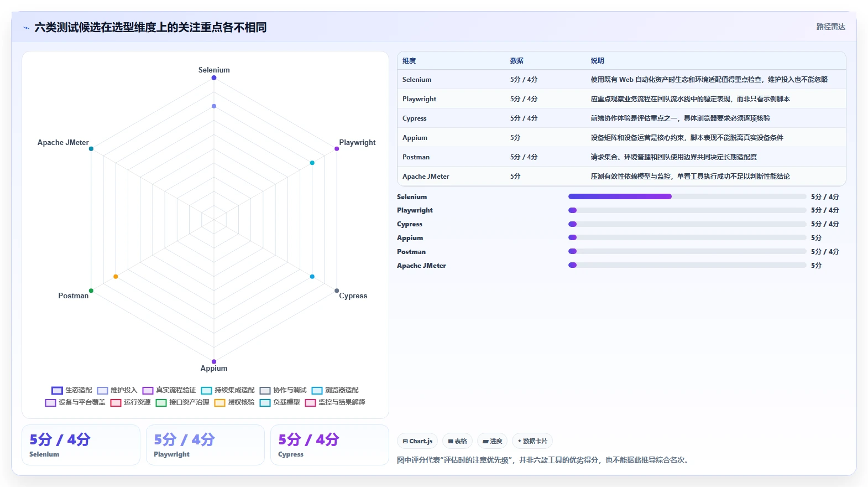Click the Playwright vertex point on radar
Image resolution: width=868 pixels, height=487 pixels.
(337, 149)
